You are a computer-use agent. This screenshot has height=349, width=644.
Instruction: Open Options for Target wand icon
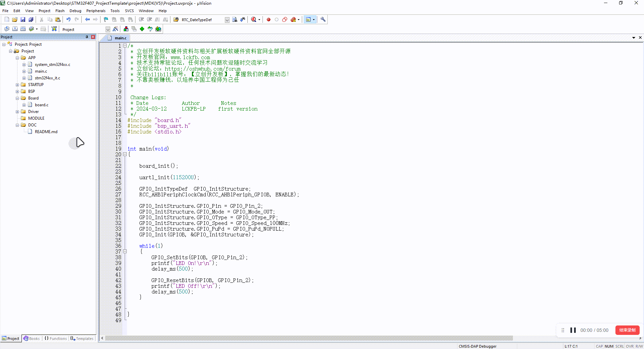coord(115,29)
